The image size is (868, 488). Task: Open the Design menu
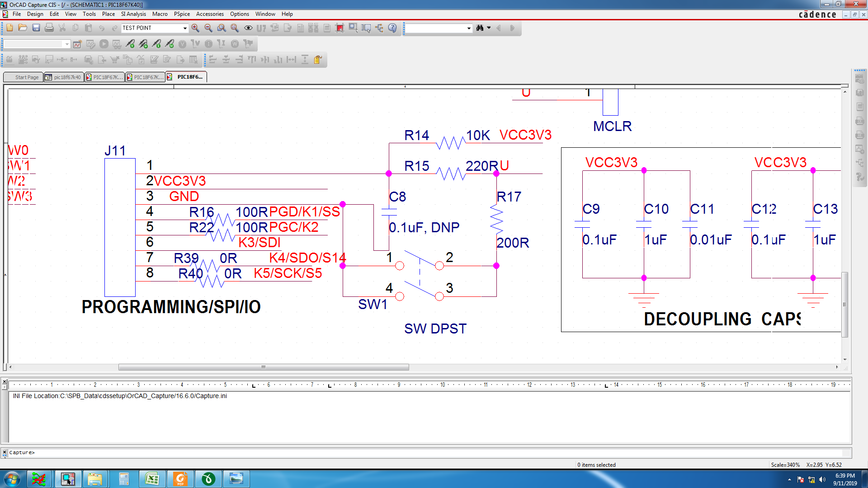pos(35,14)
